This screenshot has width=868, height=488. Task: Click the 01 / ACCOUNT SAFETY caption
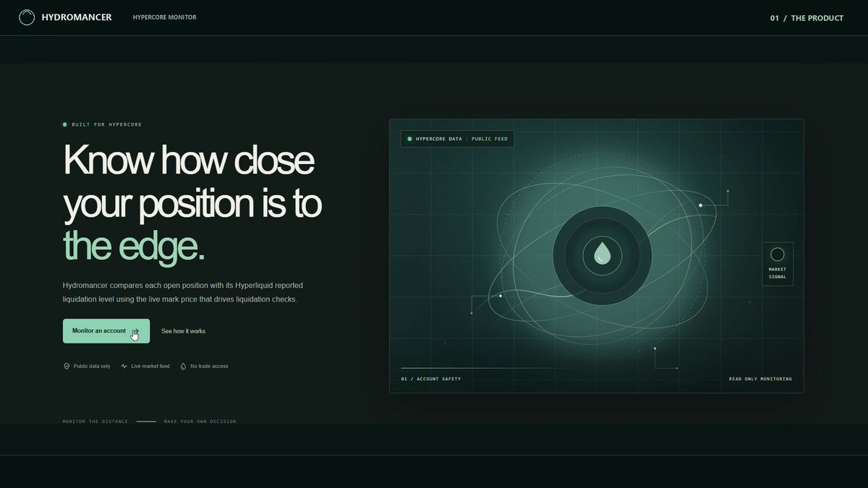coord(431,379)
